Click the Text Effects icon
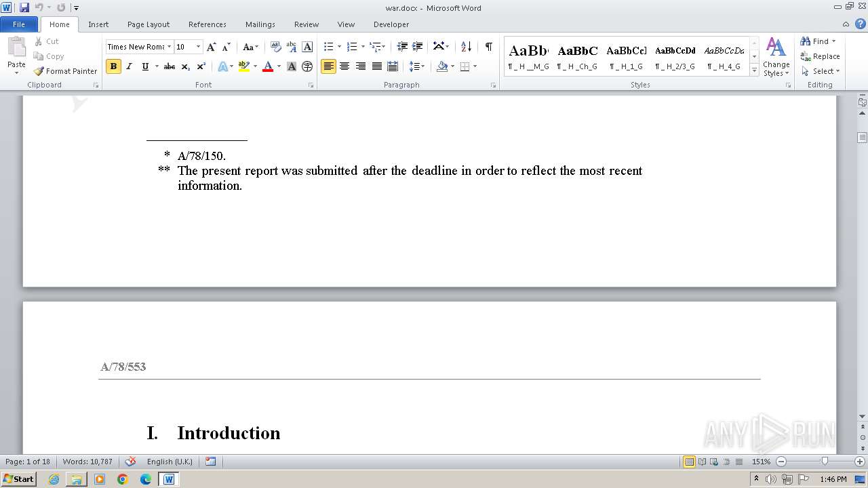This screenshot has width=868, height=488. [222, 66]
